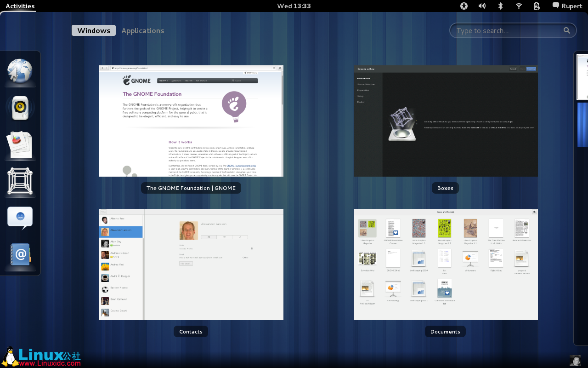Select the first workspace thumbnail
Viewport: 588px width, 368px height.
pos(582,77)
